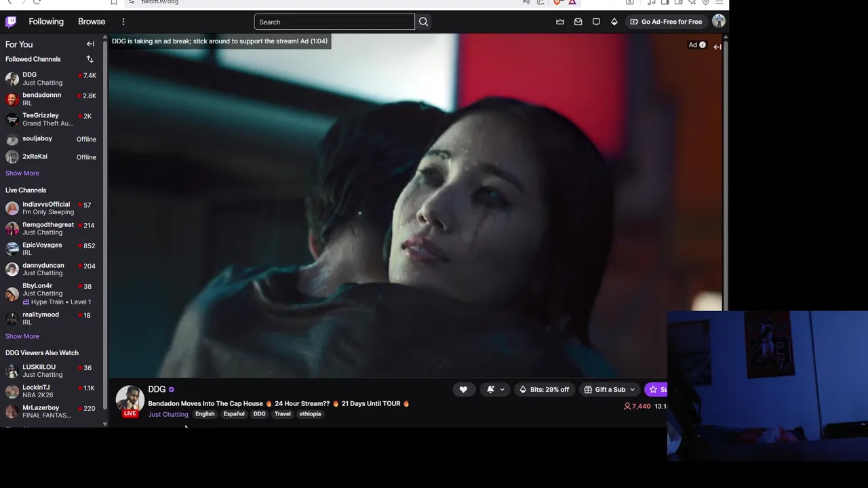Image resolution: width=868 pixels, height=488 pixels.
Task: Click the search magnifier button
Action: [423, 22]
